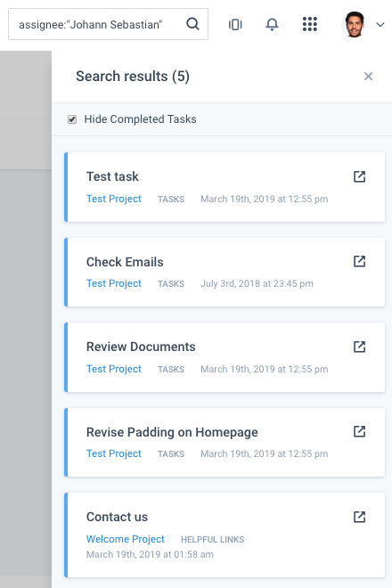Expand the user profile dropdown arrow
This screenshot has width=392, height=588.
[x=380, y=25]
